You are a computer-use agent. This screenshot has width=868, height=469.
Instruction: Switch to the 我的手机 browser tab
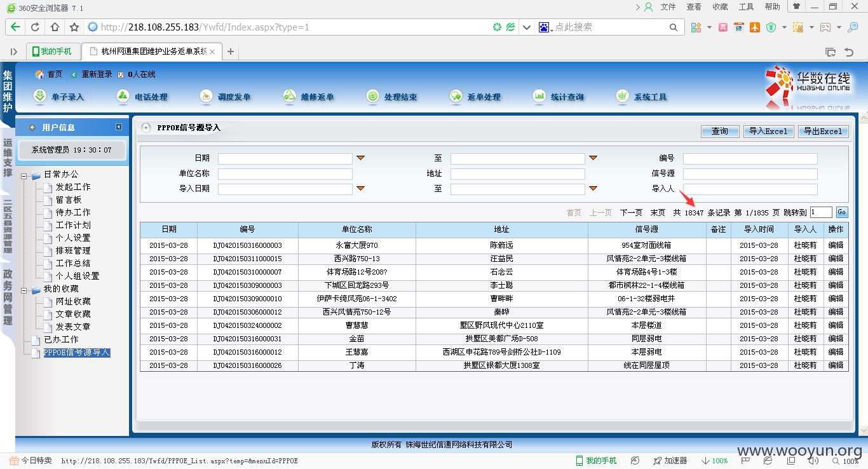(x=53, y=51)
